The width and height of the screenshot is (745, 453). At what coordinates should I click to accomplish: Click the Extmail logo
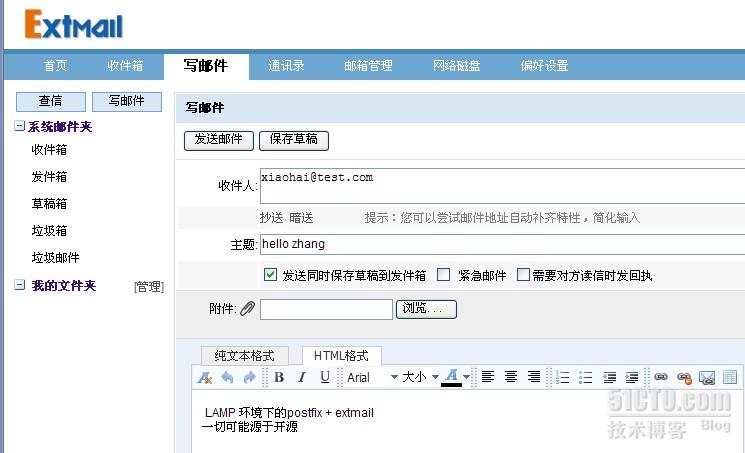74,24
